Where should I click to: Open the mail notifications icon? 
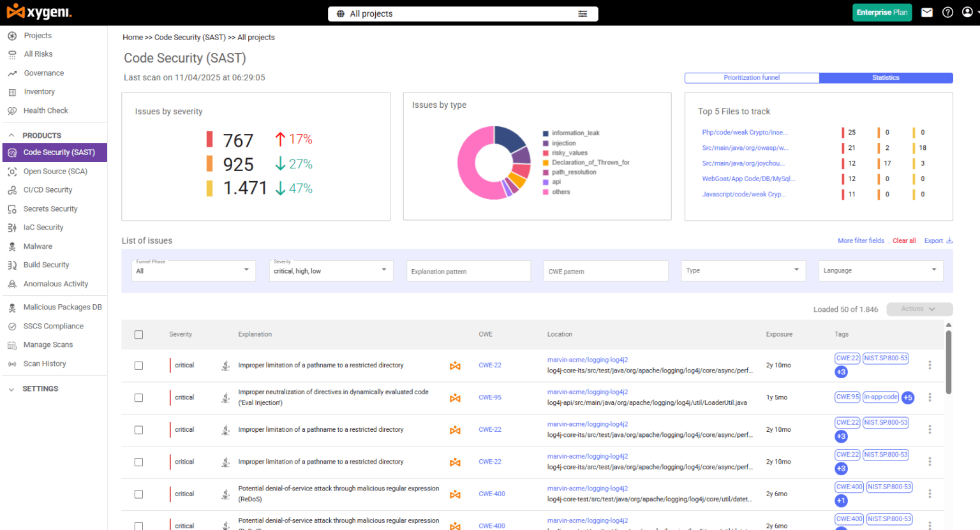point(926,12)
